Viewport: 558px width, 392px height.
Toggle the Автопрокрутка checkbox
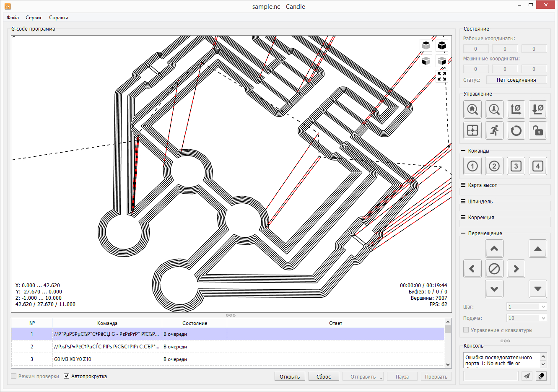67,376
